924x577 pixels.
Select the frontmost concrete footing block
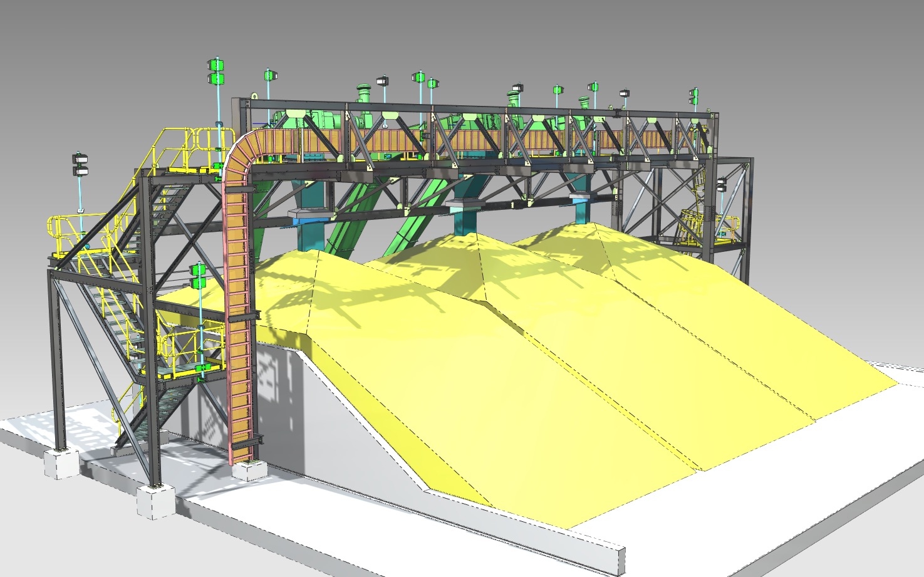(x=155, y=501)
